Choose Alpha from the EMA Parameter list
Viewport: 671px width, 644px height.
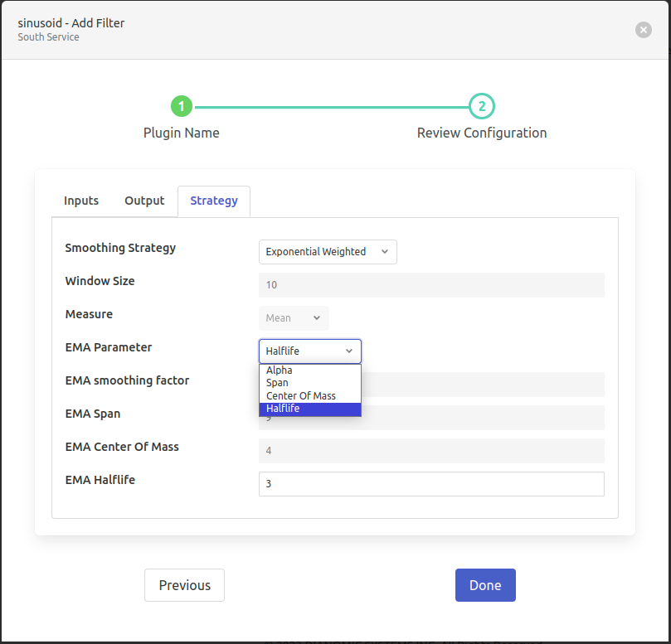tap(280, 370)
